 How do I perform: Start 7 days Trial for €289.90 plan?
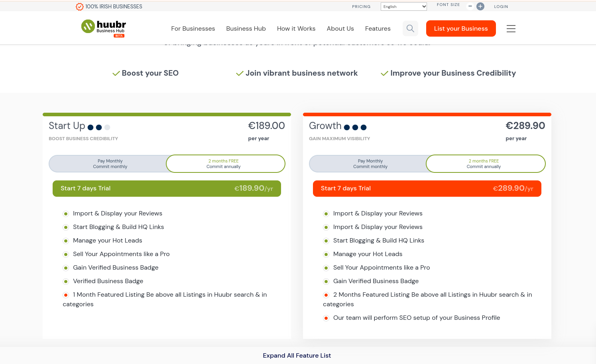click(427, 188)
